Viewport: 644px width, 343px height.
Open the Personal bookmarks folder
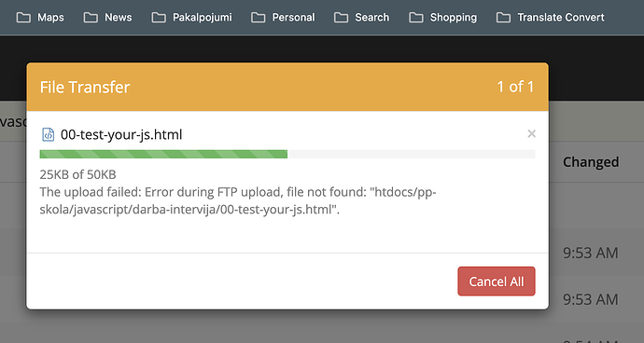click(283, 17)
